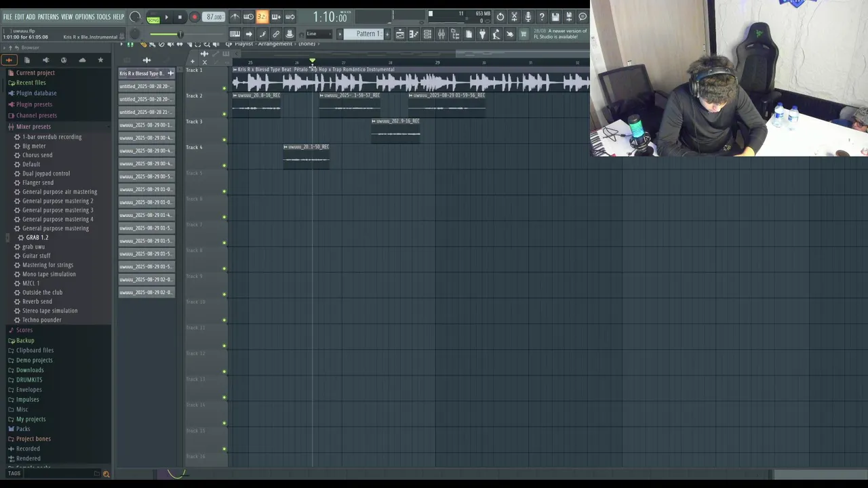Click the microphone icon in the top toolbar
Screen dimensions: 868x488
[x=528, y=16]
